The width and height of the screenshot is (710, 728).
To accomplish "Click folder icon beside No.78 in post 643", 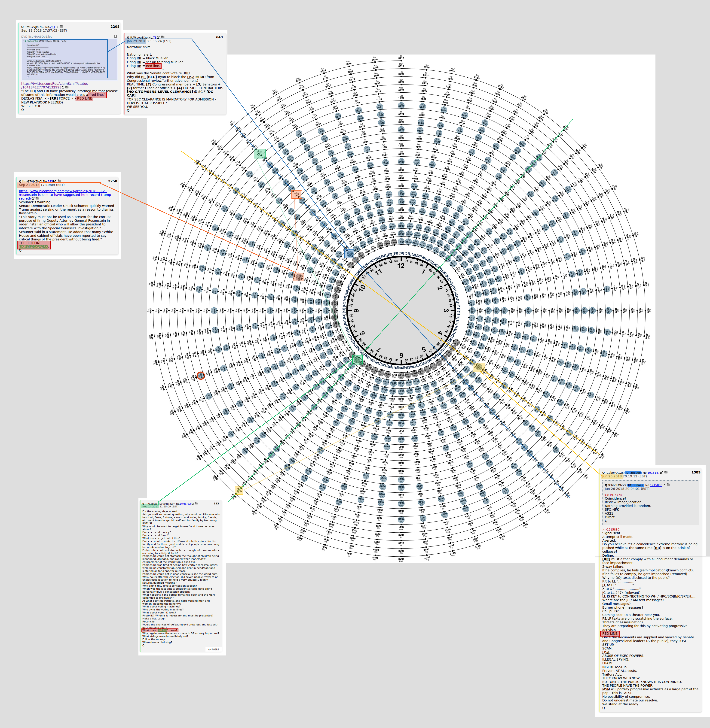I will [162, 37].
